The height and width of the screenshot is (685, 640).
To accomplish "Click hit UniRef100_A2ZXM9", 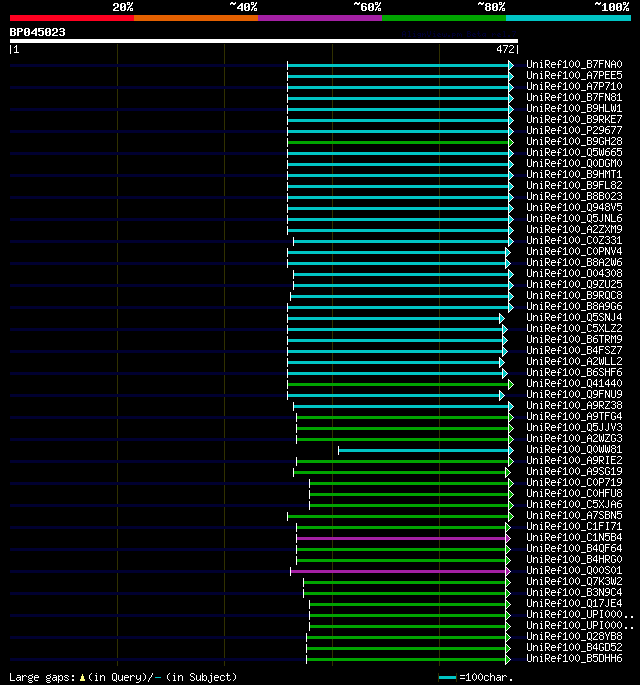I will 574,229.
